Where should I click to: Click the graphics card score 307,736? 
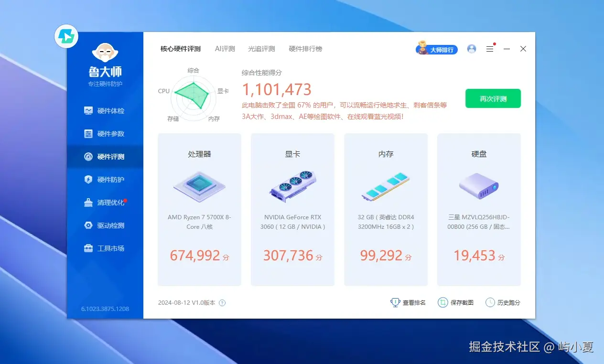[x=288, y=256]
